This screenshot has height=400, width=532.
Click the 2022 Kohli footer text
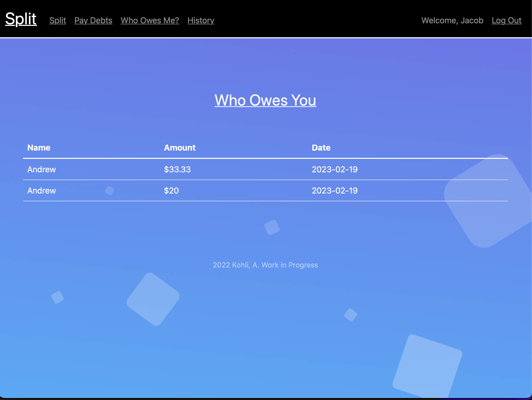point(265,265)
